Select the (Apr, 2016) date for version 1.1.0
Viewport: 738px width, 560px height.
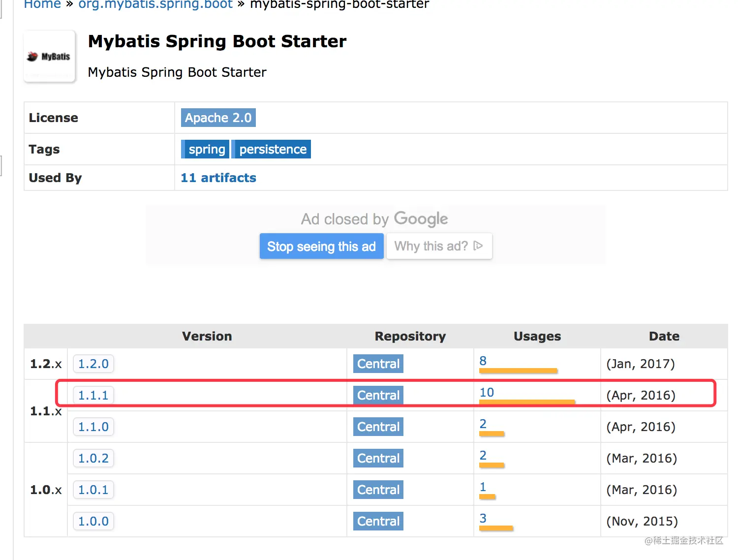click(641, 427)
